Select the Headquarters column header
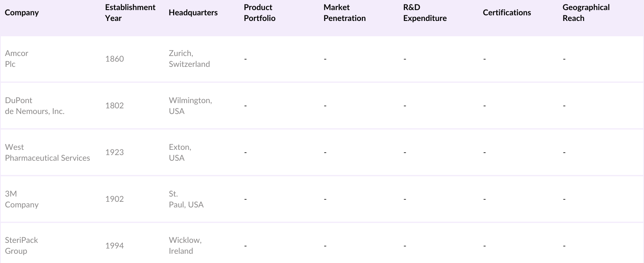This screenshot has width=644, height=263. point(193,12)
